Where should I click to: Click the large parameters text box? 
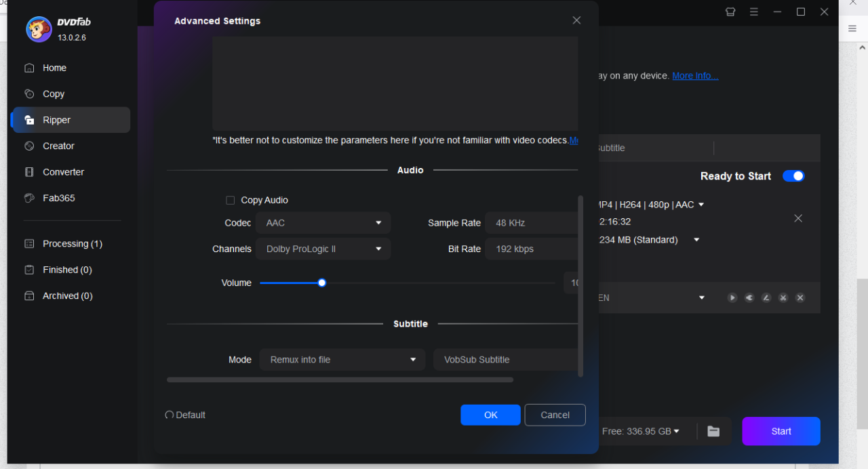pyautogui.click(x=395, y=83)
